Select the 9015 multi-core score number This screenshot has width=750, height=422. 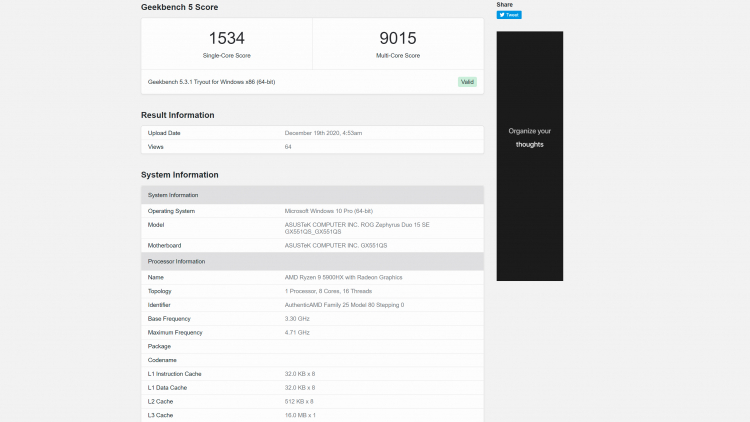tap(398, 39)
